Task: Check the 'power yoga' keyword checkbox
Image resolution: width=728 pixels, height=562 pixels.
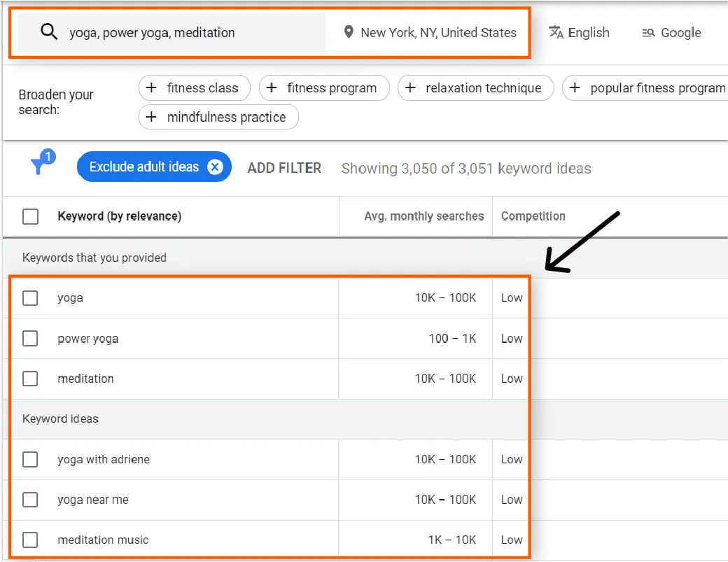Action: tap(30, 339)
